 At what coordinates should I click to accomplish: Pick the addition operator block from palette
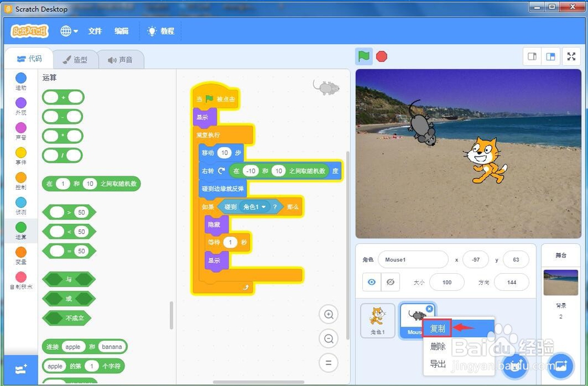tap(63, 98)
